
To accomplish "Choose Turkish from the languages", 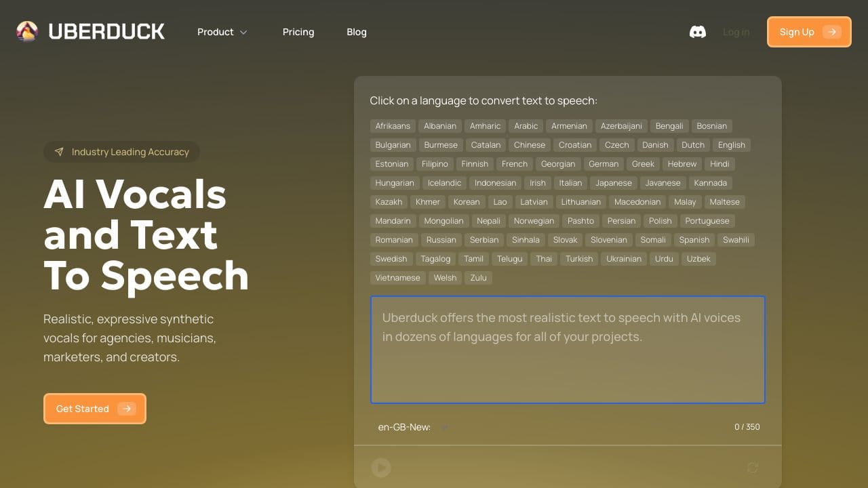I will 579,259.
